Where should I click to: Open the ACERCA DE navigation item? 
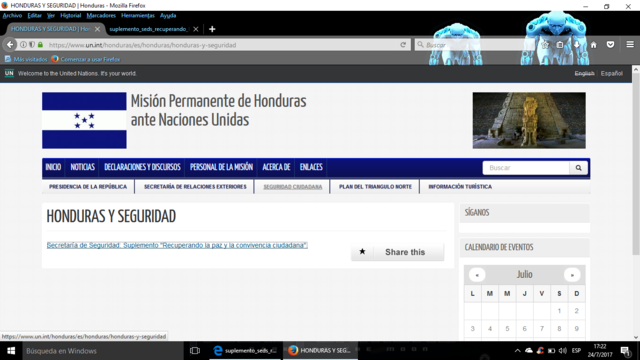pos(276,167)
